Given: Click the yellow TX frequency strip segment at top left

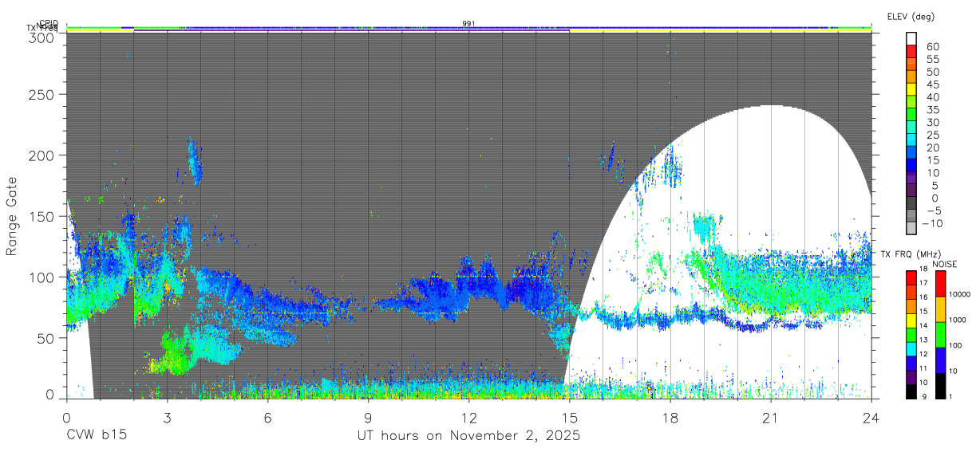Looking at the screenshot, I should pos(100,30).
